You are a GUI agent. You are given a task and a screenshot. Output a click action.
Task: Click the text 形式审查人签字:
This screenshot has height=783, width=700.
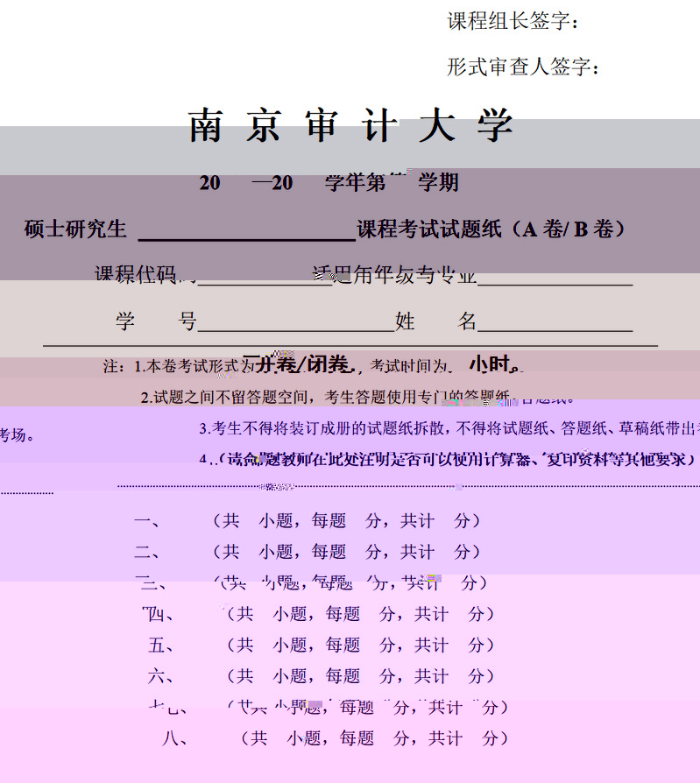[523, 67]
